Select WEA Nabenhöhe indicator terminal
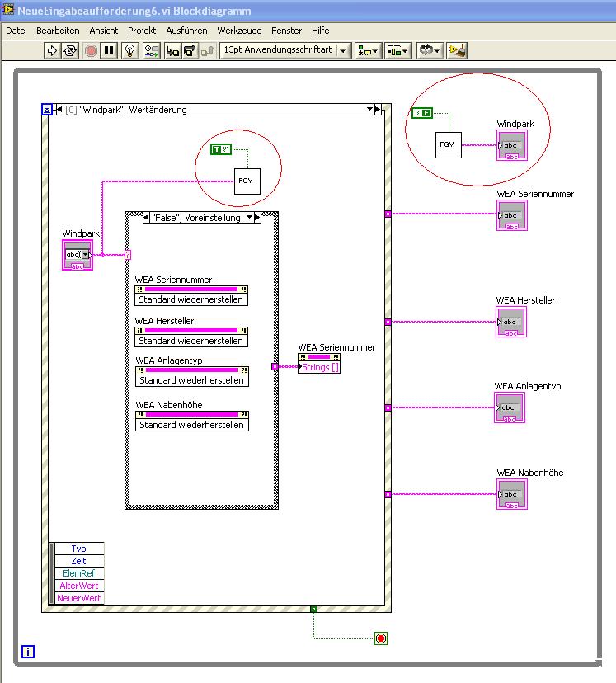Screen dimensions: 616x683 pos(511,494)
